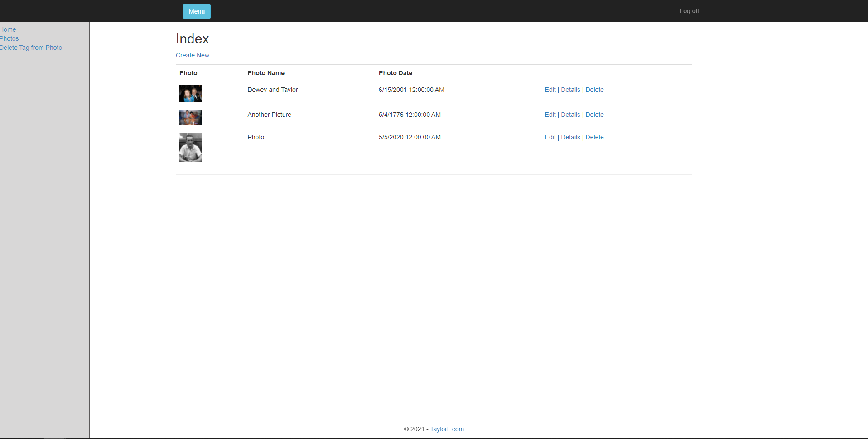Open the Dewey and Taylor thumbnail

191,94
